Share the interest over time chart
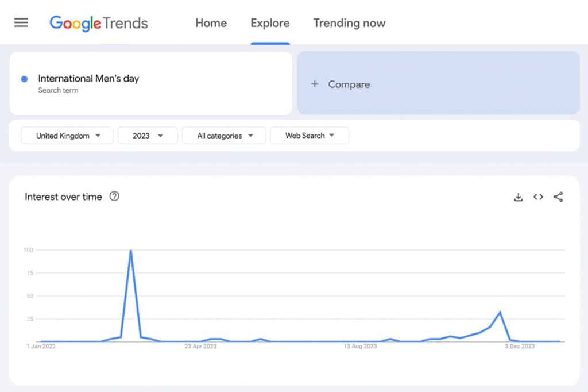Viewport: 588px width, 392px height. (558, 197)
